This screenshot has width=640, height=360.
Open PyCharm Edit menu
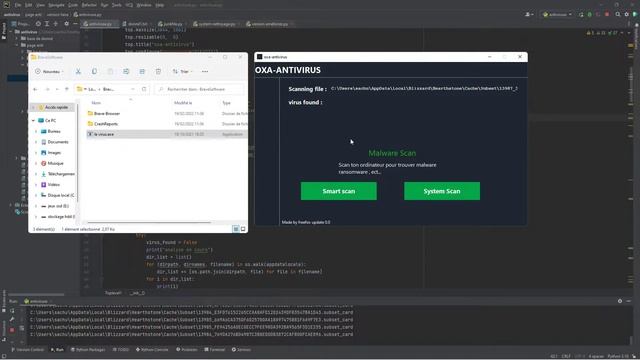pos(28,5)
